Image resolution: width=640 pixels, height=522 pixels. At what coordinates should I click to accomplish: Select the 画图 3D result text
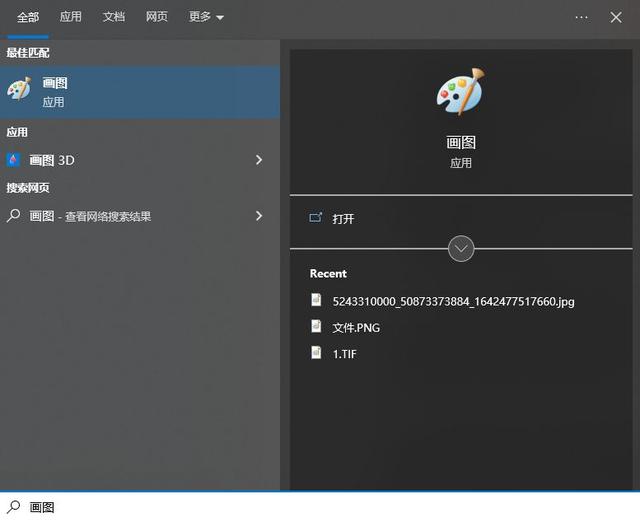coord(52,160)
